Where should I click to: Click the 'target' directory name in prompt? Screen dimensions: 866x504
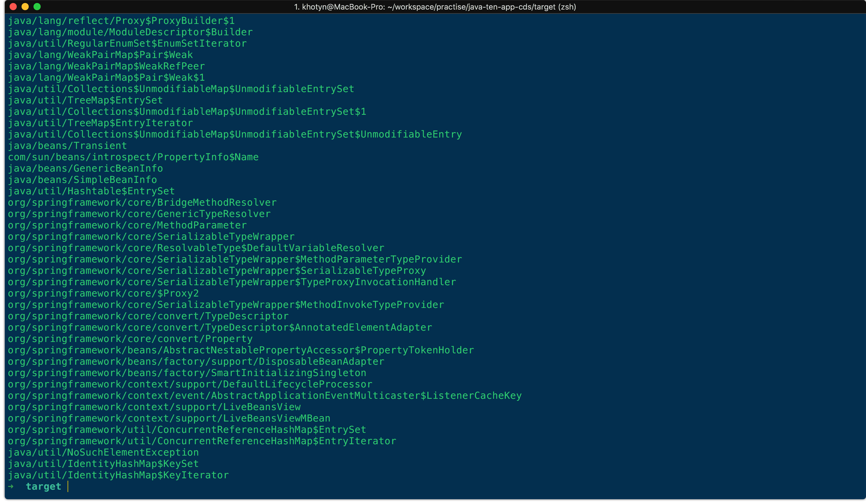[43, 486]
